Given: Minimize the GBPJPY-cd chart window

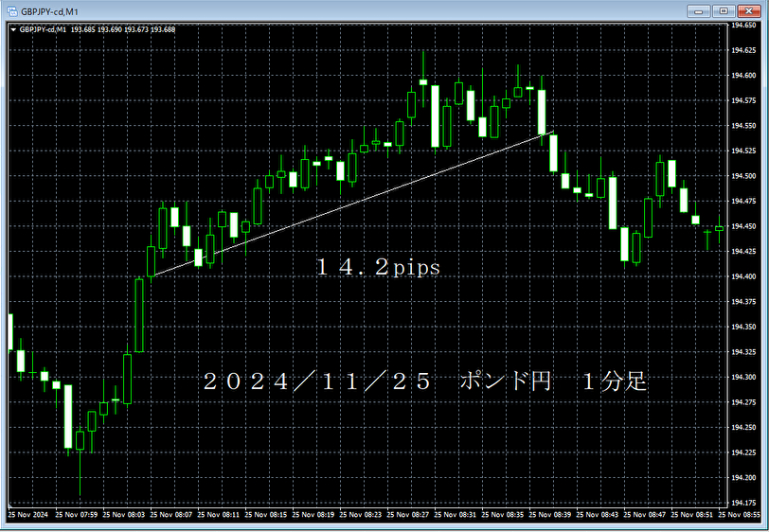Looking at the screenshot, I should (702, 10).
